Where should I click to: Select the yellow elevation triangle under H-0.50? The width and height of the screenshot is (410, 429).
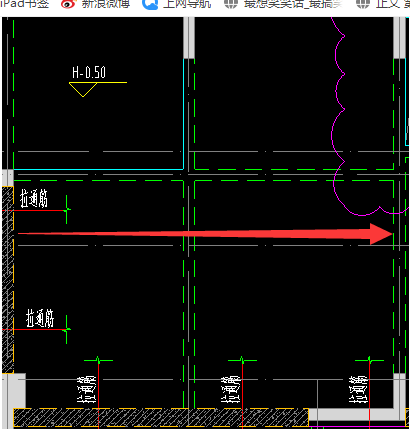click(x=83, y=89)
